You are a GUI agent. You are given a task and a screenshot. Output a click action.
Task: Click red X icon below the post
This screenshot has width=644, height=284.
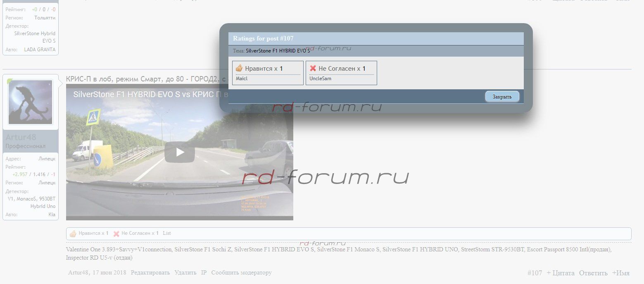pos(116,234)
